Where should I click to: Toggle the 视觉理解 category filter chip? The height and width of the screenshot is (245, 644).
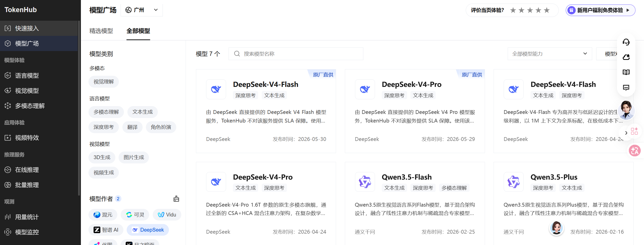coord(104,82)
